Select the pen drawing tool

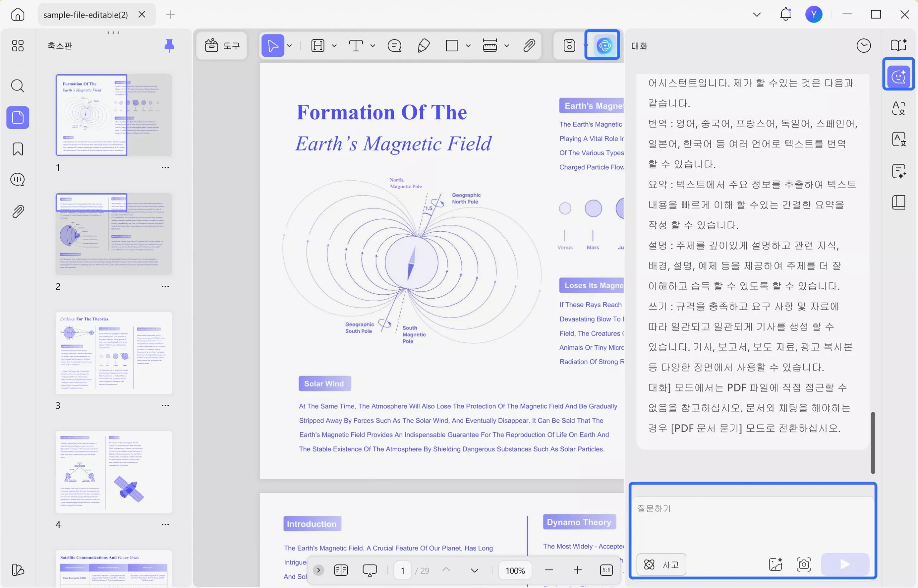tap(423, 46)
